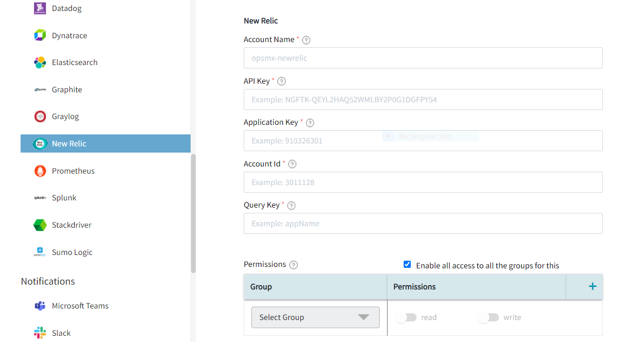644x342 pixels.
Task: Uncheck enable all access for groups
Action: point(407,264)
